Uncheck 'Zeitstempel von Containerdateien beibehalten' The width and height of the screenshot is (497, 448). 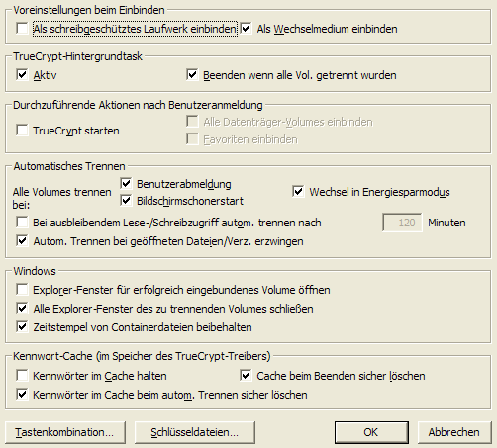22,327
